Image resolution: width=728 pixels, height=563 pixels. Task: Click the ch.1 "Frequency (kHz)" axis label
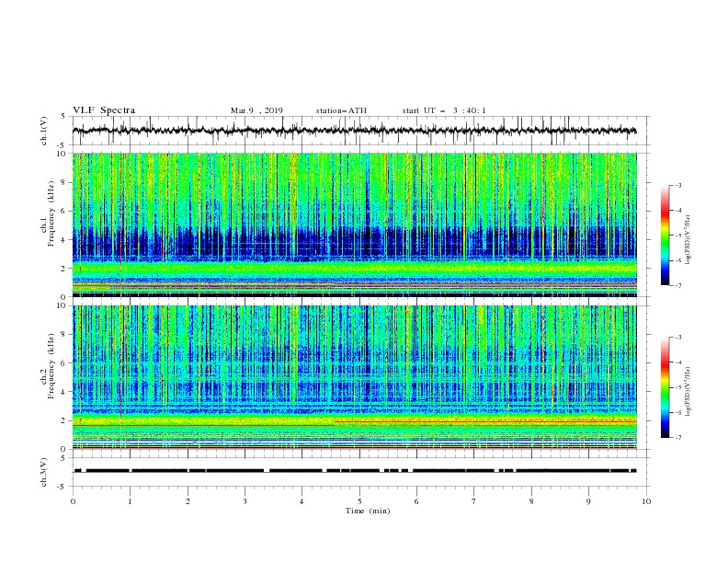pos(51,213)
